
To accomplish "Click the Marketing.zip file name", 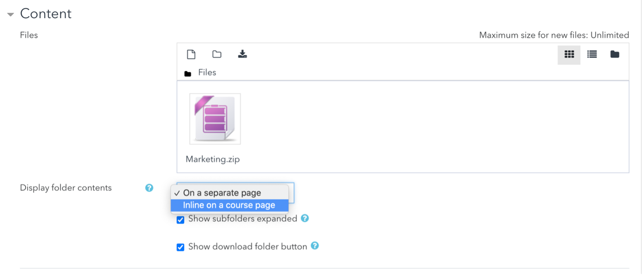I will tap(213, 159).
